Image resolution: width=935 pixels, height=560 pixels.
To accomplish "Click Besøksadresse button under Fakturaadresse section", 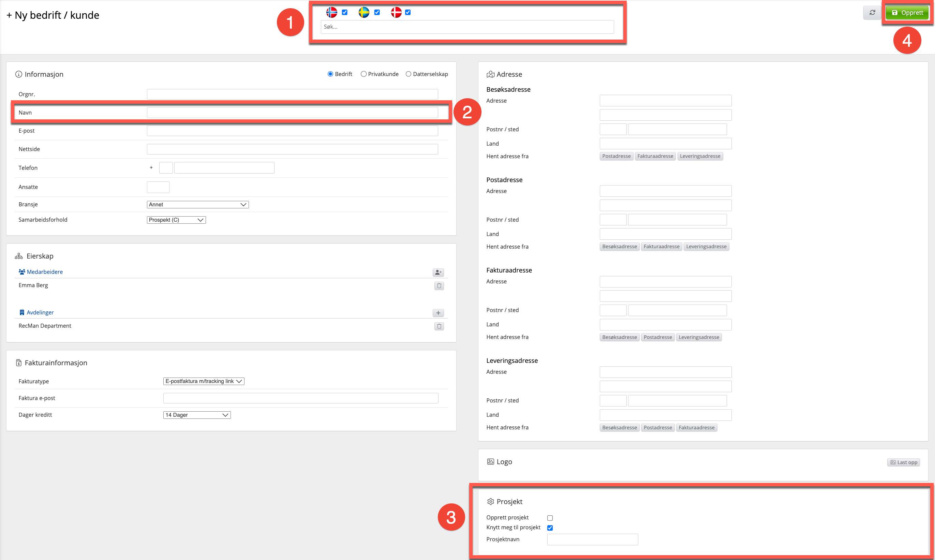I will pos(619,337).
